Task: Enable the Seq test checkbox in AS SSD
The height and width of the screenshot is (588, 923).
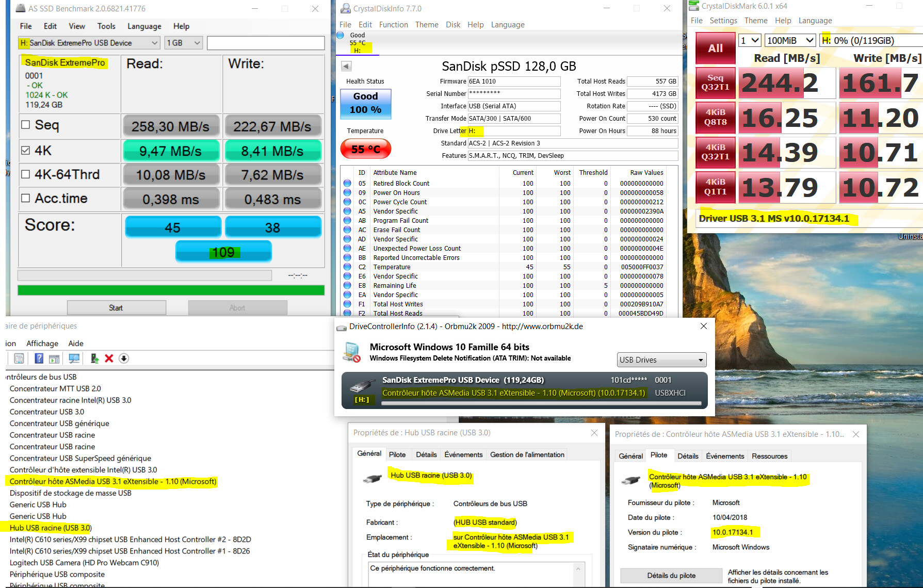Action: pyautogui.click(x=26, y=125)
